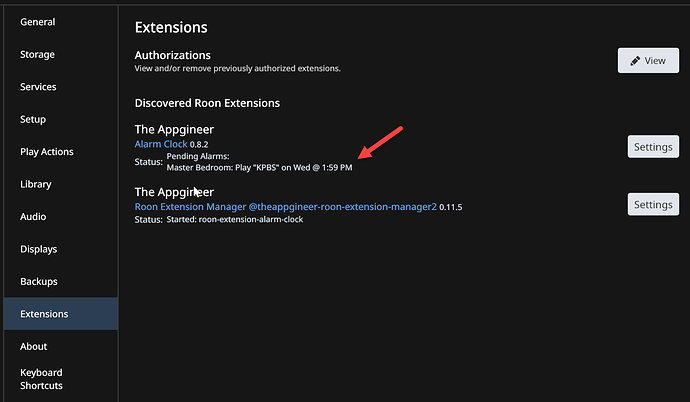Screen dimensions: 690x402
Task: Open the General settings tab
Action: pyautogui.click(x=38, y=22)
